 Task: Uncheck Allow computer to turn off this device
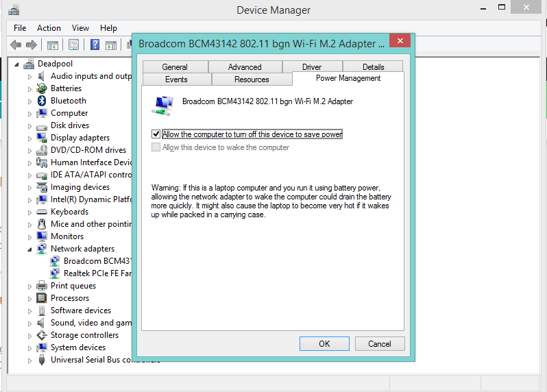coord(156,134)
